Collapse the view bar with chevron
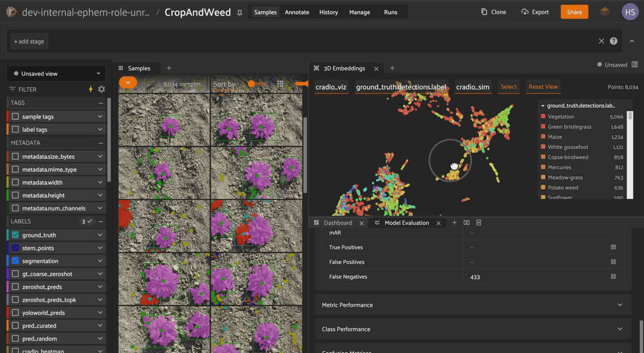Viewport: 644px width, 353px height. click(x=632, y=41)
